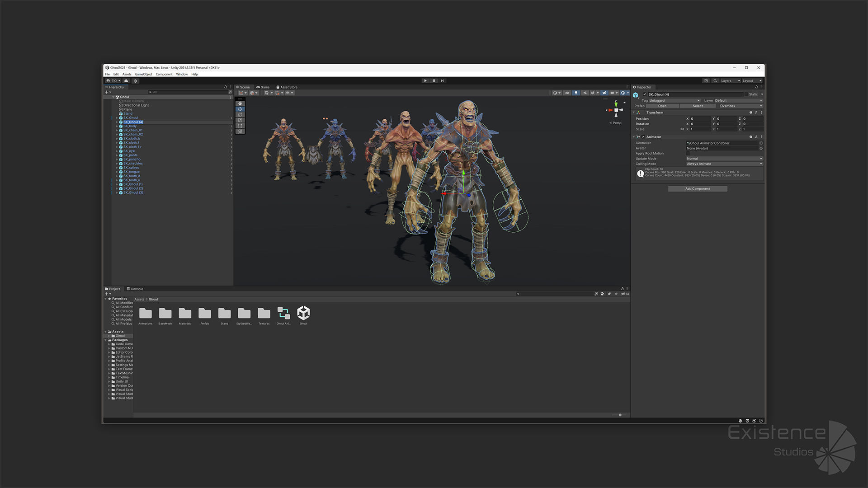Image resolution: width=868 pixels, height=488 pixels.
Task: Open the Layer Default dropdown
Action: [739, 101]
